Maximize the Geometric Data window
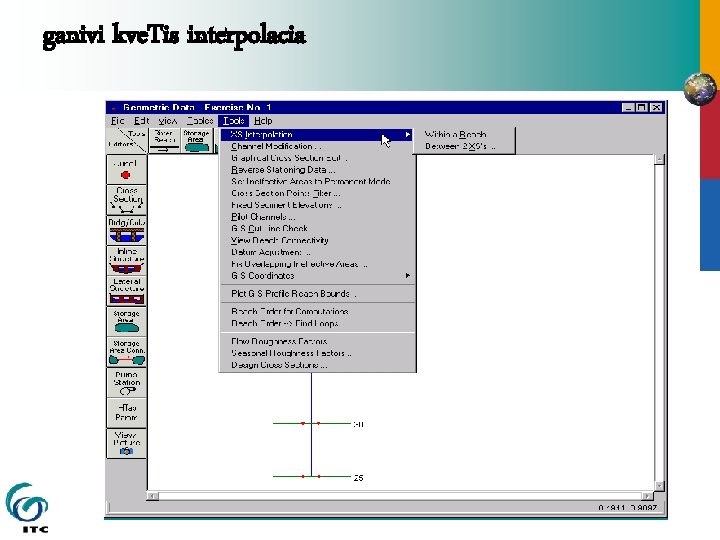 [x=642, y=107]
